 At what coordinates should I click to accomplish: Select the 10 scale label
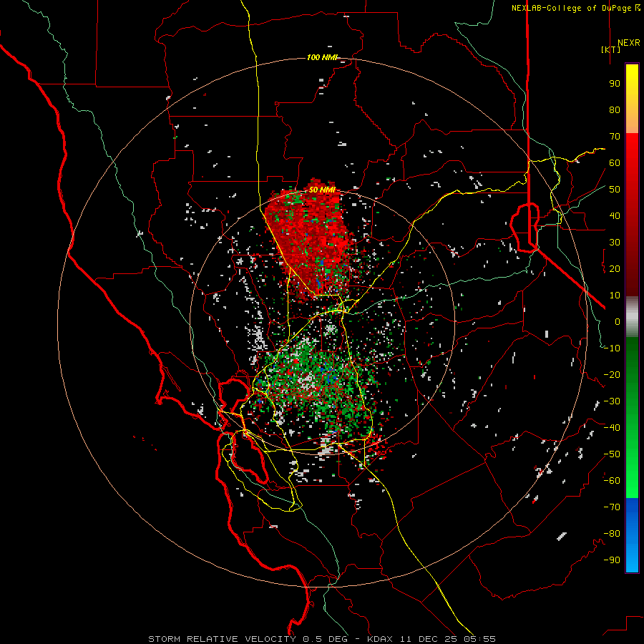click(x=615, y=296)
